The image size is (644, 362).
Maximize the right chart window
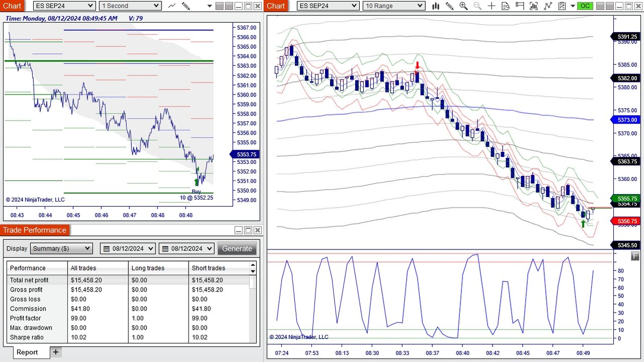point(628,6)
